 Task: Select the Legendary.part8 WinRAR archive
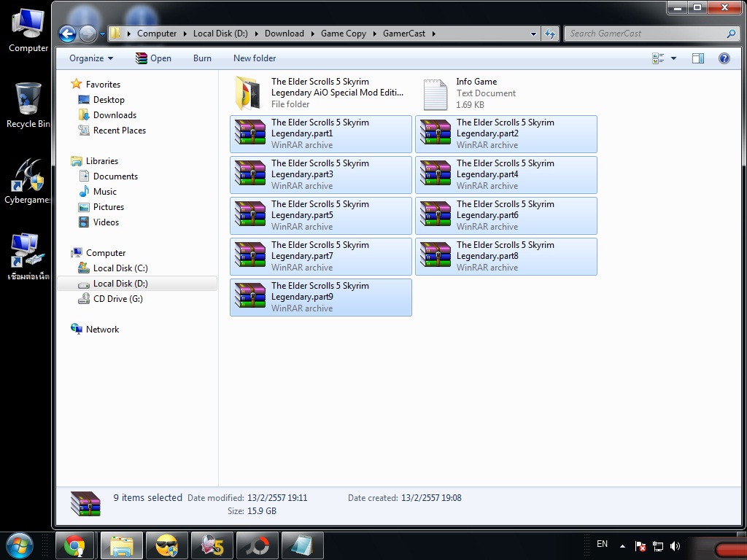pyautogui.click(x=506, y=257)
